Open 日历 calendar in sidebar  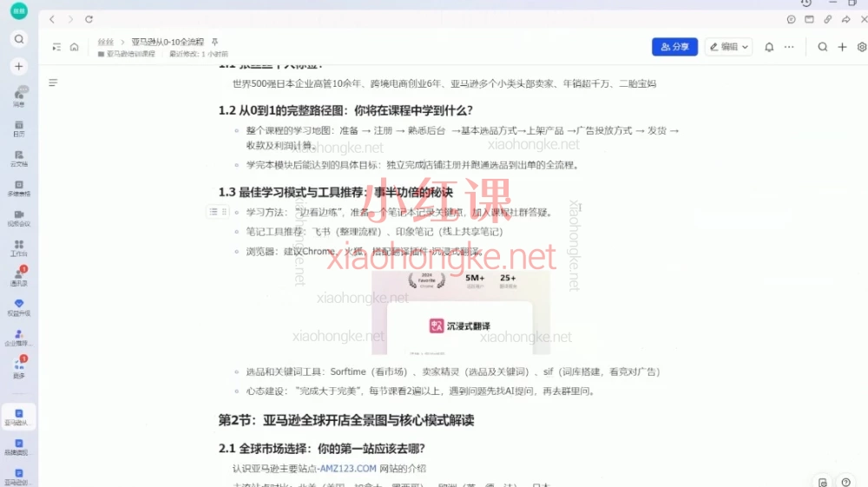click(19, 128)
